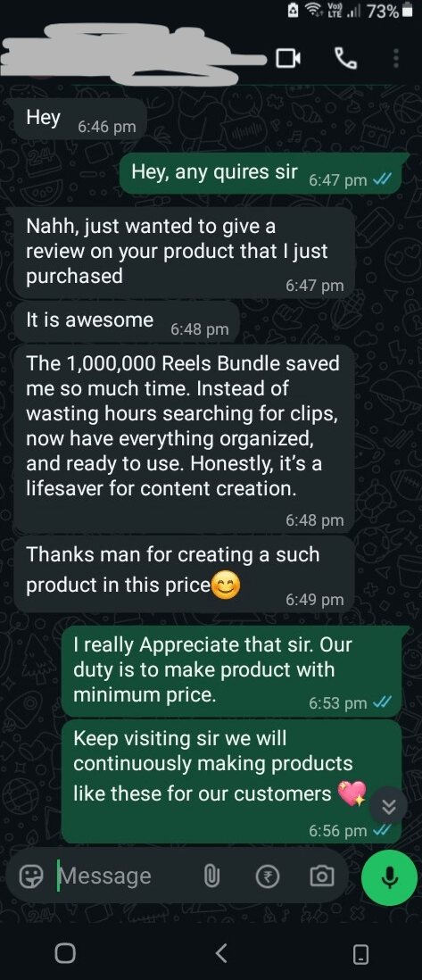The width and height of the screenshot is (422, 980).
Task: Select the "It is awesome" message bubble
Action: tap(127, 322)
